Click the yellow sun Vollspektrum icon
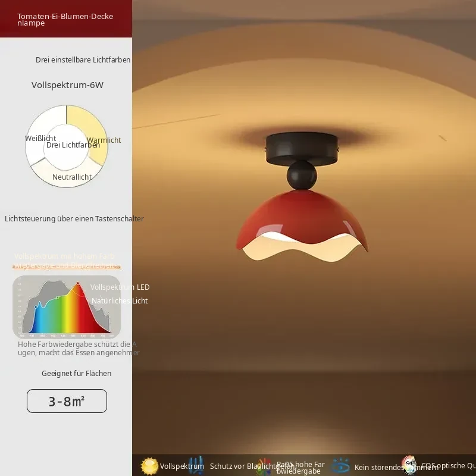476x476 pixels. (x=149, y=466)
